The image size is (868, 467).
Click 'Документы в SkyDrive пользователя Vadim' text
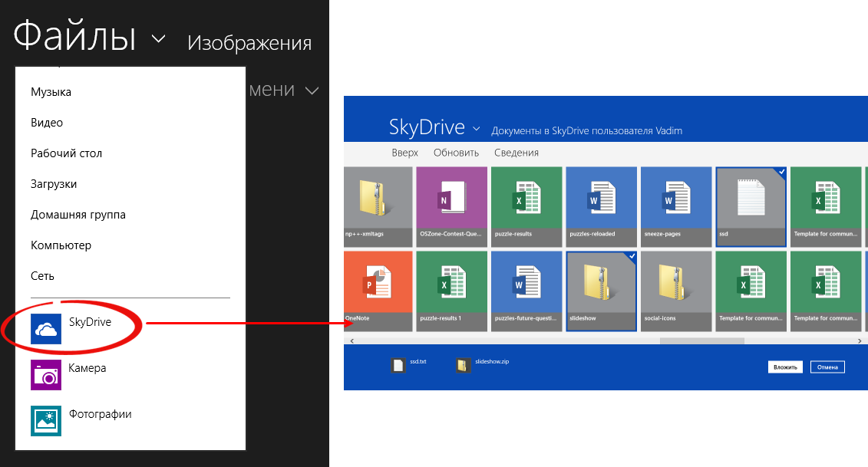pos(587,130)
